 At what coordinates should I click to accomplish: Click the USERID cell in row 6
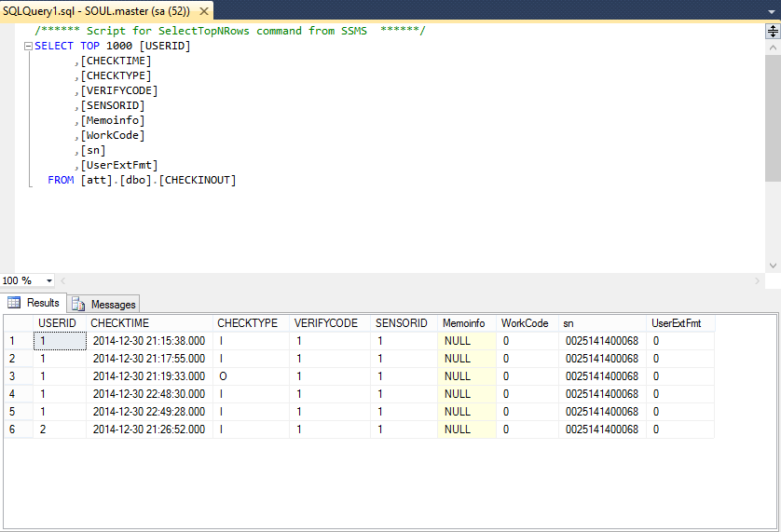[x=60, y=430]
